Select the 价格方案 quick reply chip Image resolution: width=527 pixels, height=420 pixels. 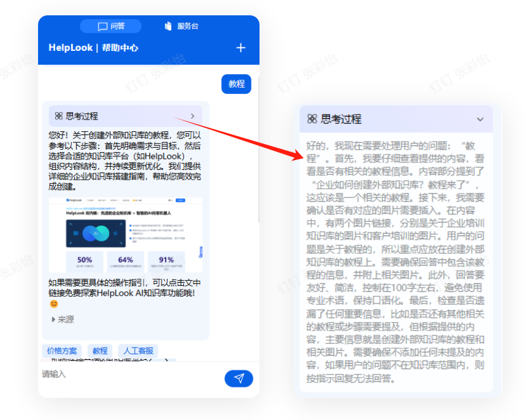(x=62, y=351)
